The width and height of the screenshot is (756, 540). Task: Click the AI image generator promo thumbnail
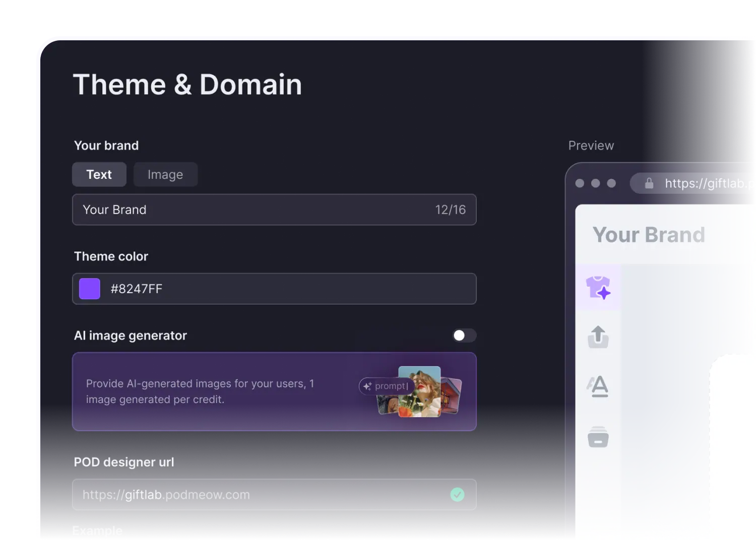click(x=411, y=391)
